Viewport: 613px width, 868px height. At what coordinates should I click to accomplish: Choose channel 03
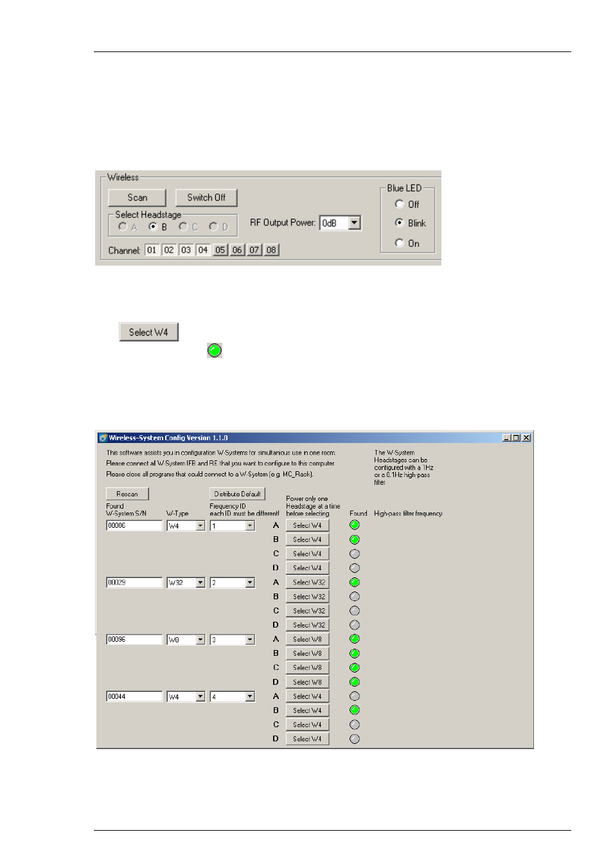pyautogui.click(x=186, y=249)
